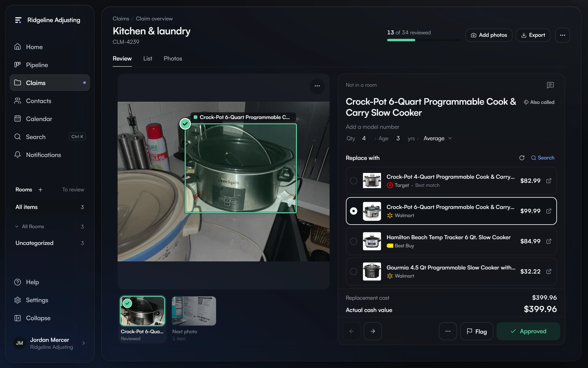Open the Calendar page
Screen dimensions: 588x368
pyautogui.click(x=50, y=119)
